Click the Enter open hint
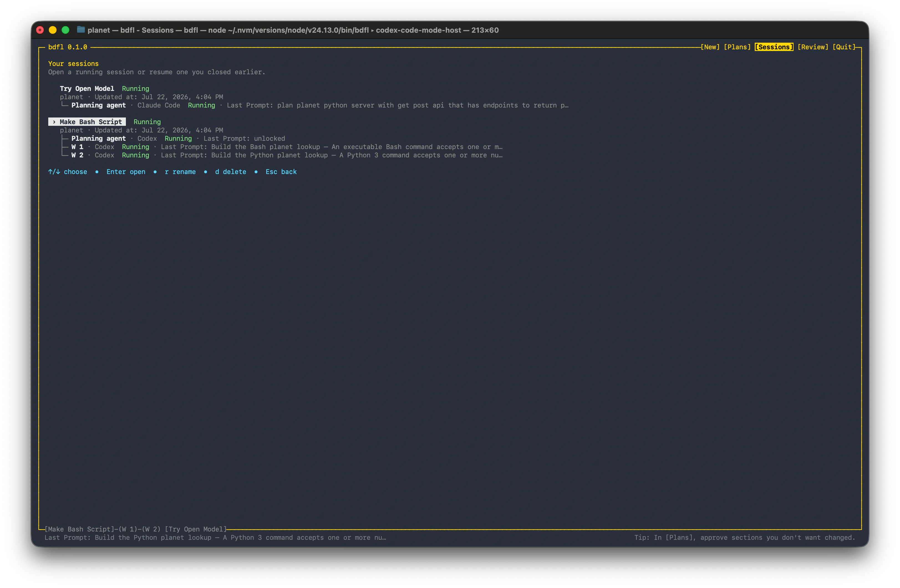 [126, 172]
